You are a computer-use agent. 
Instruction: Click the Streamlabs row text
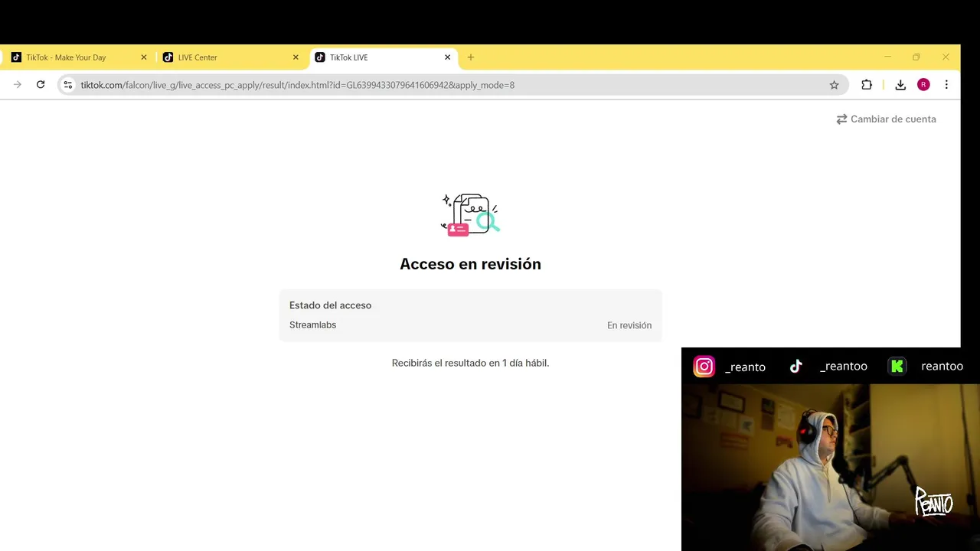point(312,325)
